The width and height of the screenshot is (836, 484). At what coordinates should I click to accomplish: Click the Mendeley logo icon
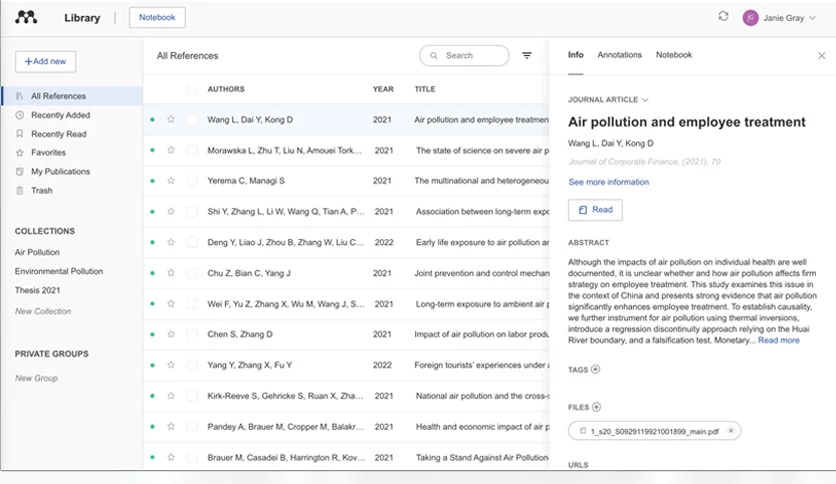tap(26, 17)
